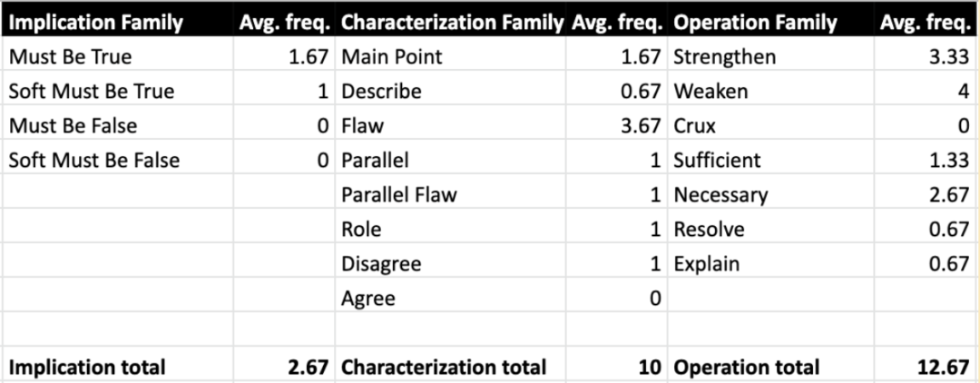This screenshot has height=383, width=980.
Task: Click the Characterization Family header cell
Action: (x=452, y=23)
